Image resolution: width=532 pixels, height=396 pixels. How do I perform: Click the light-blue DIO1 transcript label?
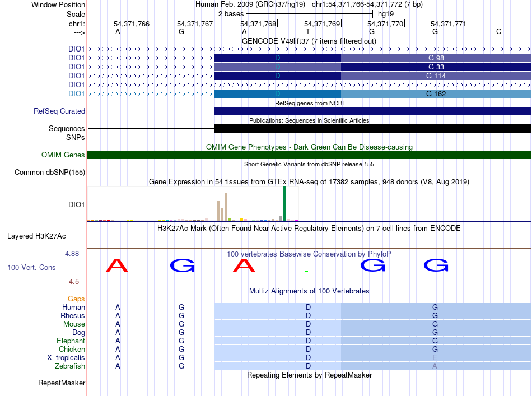tap(76, 94)
